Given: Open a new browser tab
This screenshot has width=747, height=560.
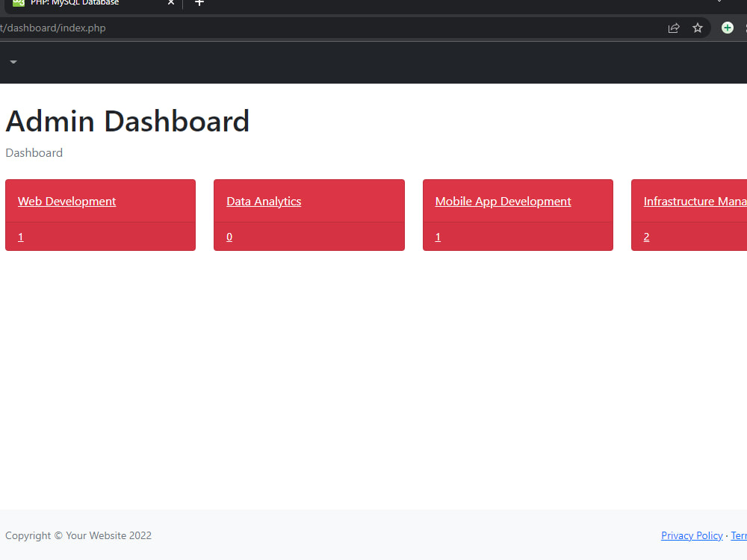Looking at the screenshot, I should (x=199, y=3).
